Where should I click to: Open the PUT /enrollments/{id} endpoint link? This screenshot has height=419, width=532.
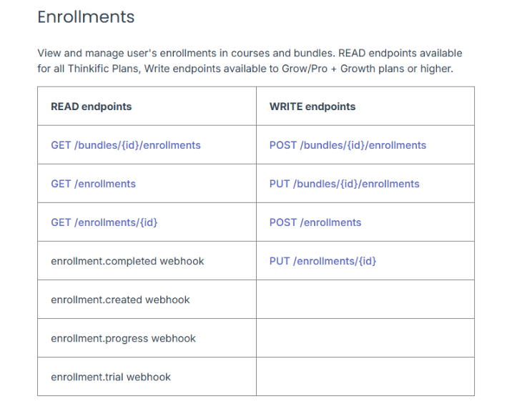click(x=322, y=261)
